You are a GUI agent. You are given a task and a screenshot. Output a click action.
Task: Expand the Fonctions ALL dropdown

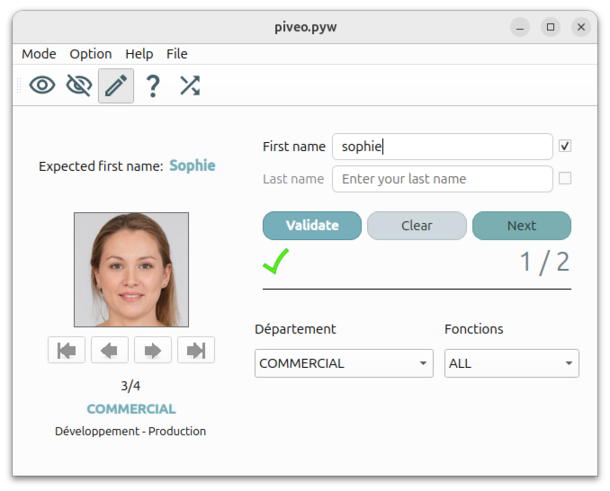tap(512, 363)
